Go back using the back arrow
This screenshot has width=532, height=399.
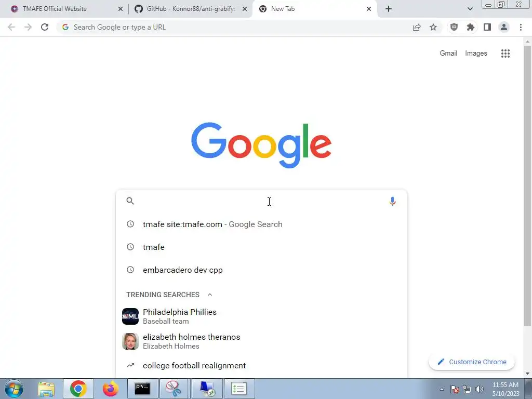coord(11,27)
